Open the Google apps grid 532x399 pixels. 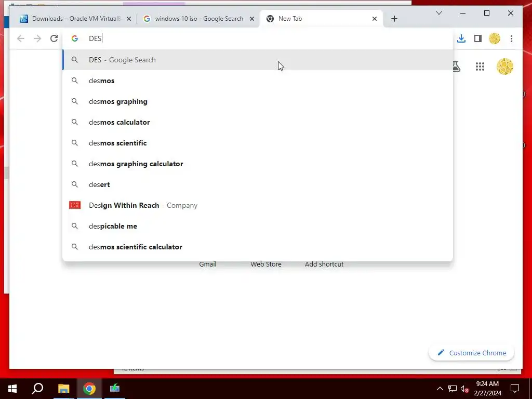480,66
